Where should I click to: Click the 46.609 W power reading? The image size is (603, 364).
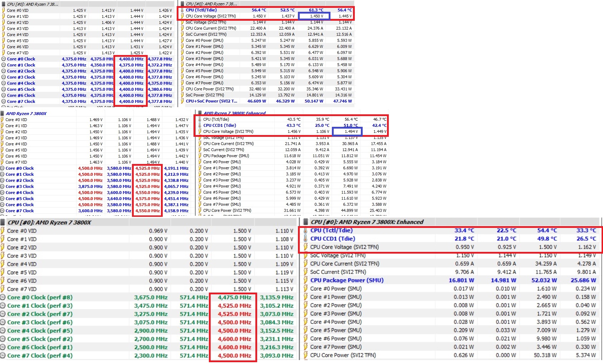pos(256,101)
